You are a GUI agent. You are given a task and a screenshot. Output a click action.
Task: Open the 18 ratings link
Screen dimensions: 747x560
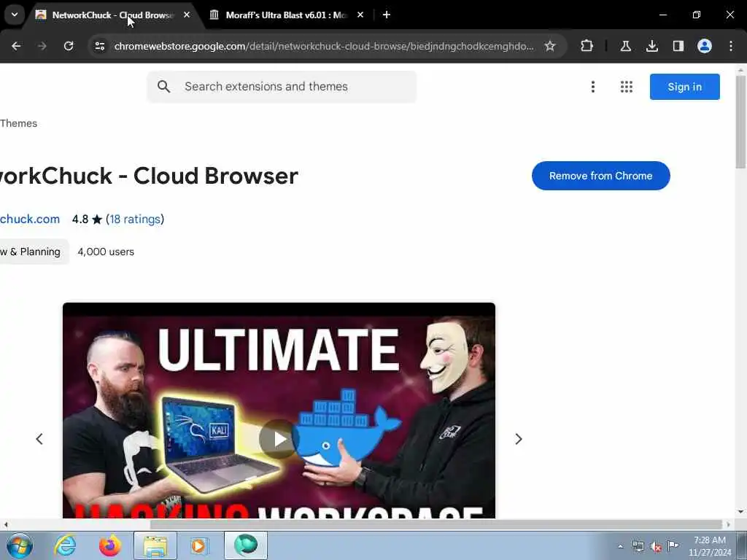(x=135, y=219)
